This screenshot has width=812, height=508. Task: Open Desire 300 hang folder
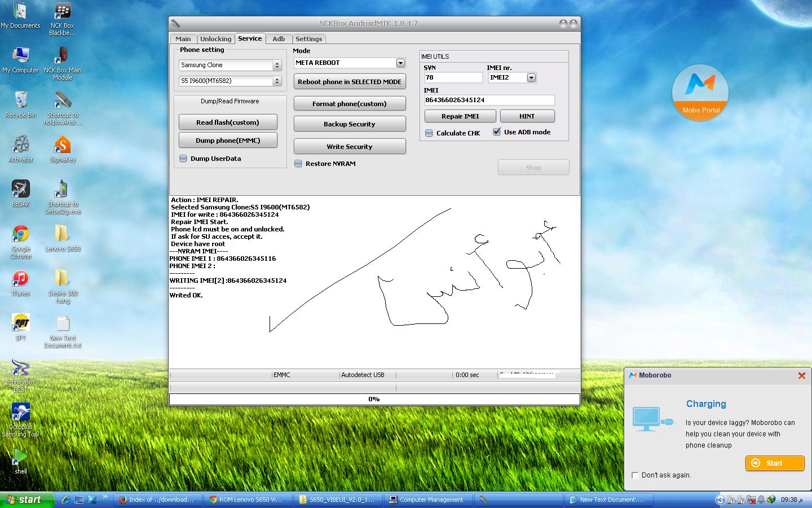[62, 286]
